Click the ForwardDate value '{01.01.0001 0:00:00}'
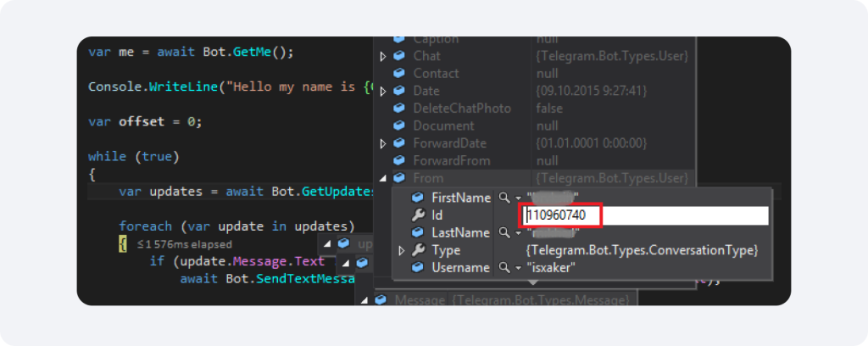The height and width of the screenshot is (346, 868). [591, 143]
